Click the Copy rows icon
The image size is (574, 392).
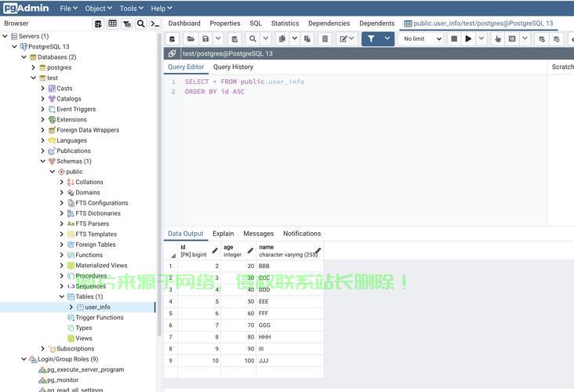pos(282,38)
